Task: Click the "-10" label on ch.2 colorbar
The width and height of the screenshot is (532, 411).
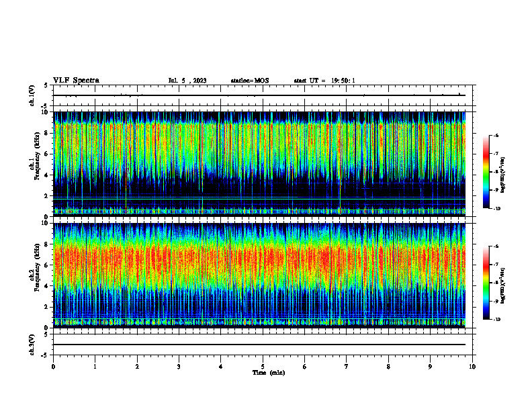Action: pos(497,319)
